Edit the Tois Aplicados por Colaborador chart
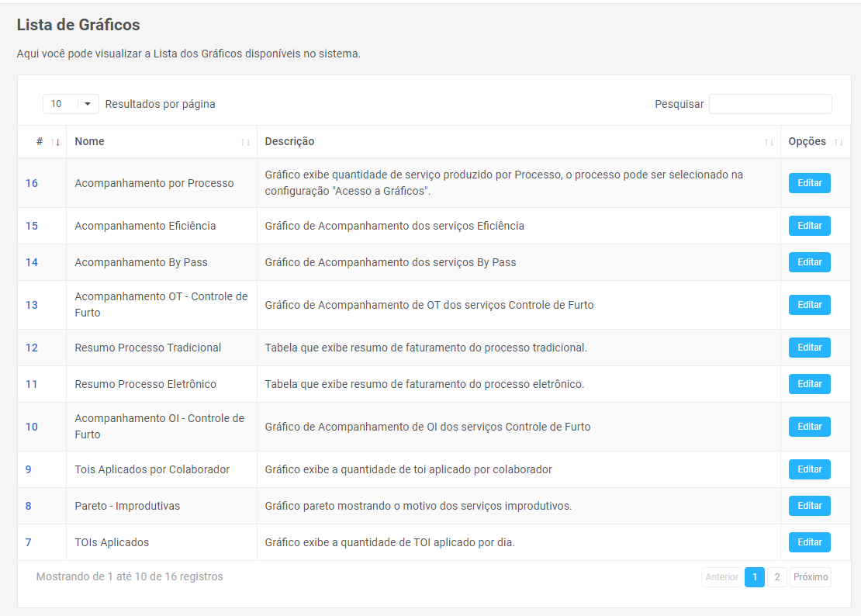This screenshot has width=861, height=616. [x=809, y=469]
